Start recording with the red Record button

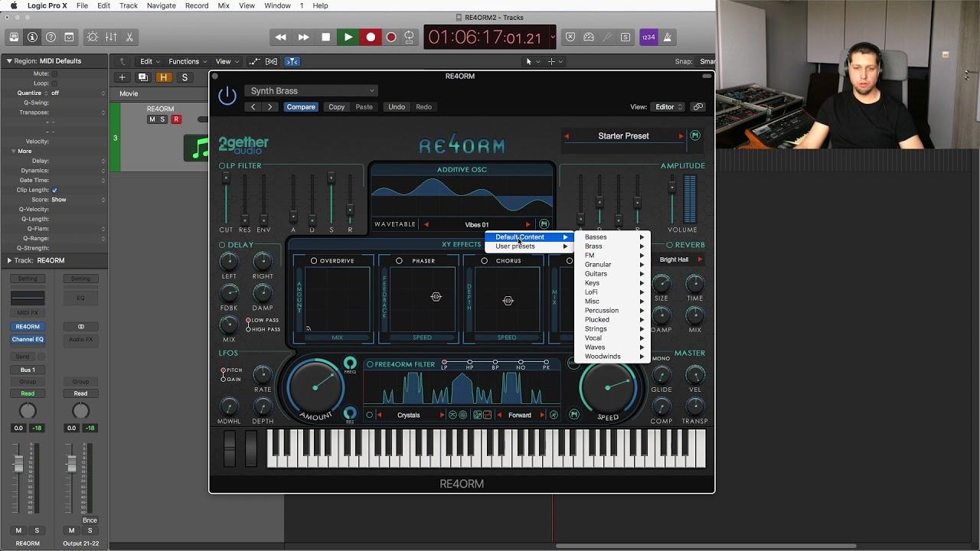point(371,37)
